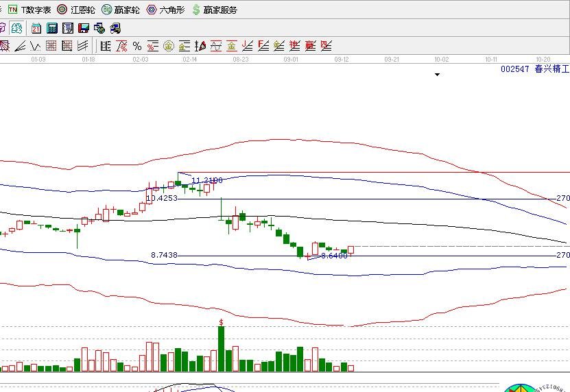Click the 8.6400 price label
The image size is (570, 392).
[334, 256]
